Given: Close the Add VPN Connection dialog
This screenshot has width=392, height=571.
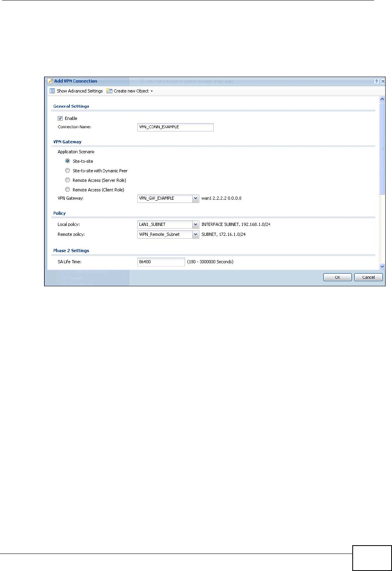Looking at the screenshot, I should [383, 81].
